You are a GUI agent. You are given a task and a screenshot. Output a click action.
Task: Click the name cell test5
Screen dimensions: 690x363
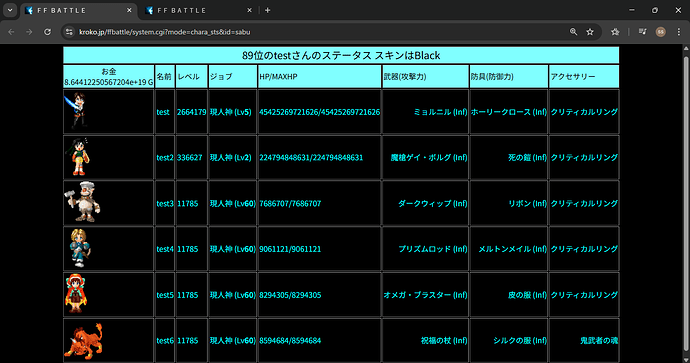pyautogui.click(x=165, y=295)
